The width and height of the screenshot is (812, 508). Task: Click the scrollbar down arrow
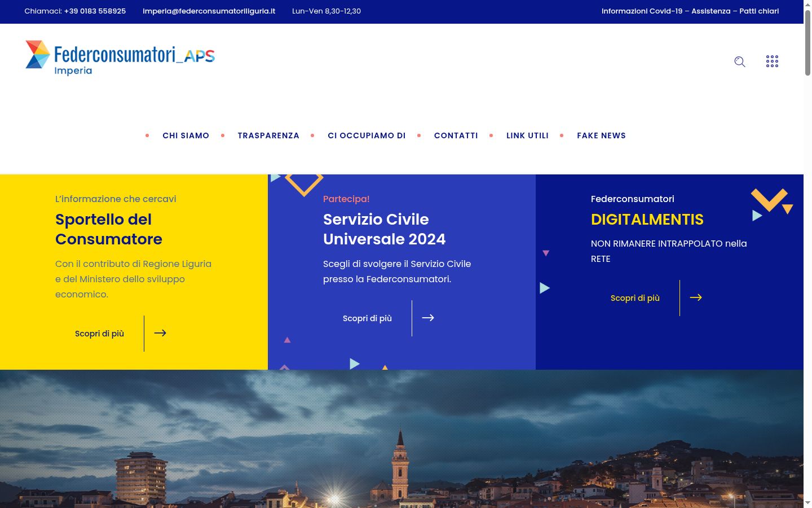click(807, 503)
